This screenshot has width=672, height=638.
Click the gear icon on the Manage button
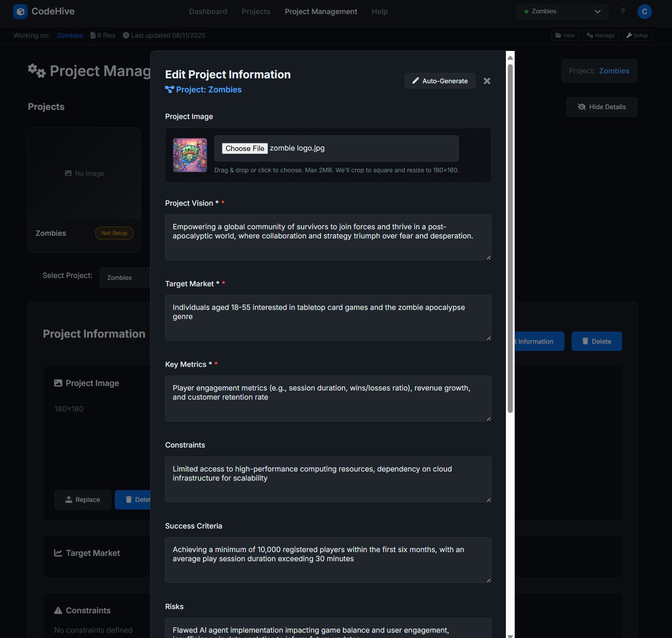(x=590, y=35)
